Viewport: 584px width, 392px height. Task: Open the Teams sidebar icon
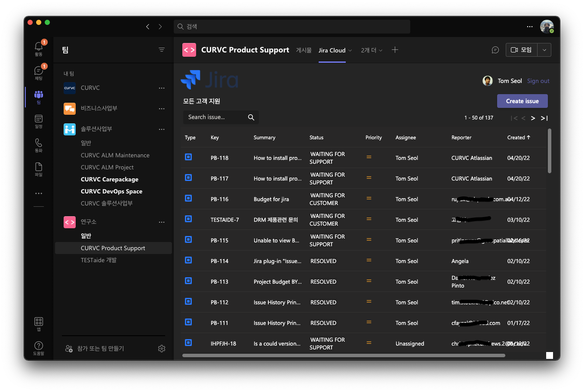click(x=39, y=95)
